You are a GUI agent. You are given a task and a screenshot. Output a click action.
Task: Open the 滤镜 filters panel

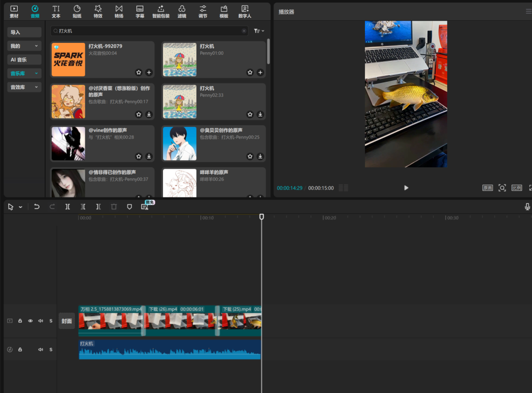(x=182, y=11)
